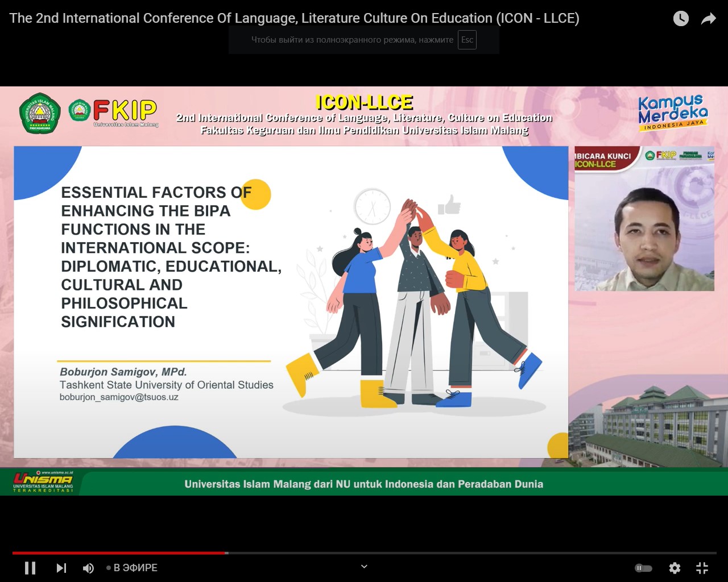Click the Kampus Merdeka logo
The image size is (728, 582).
[x=672, y=112]
